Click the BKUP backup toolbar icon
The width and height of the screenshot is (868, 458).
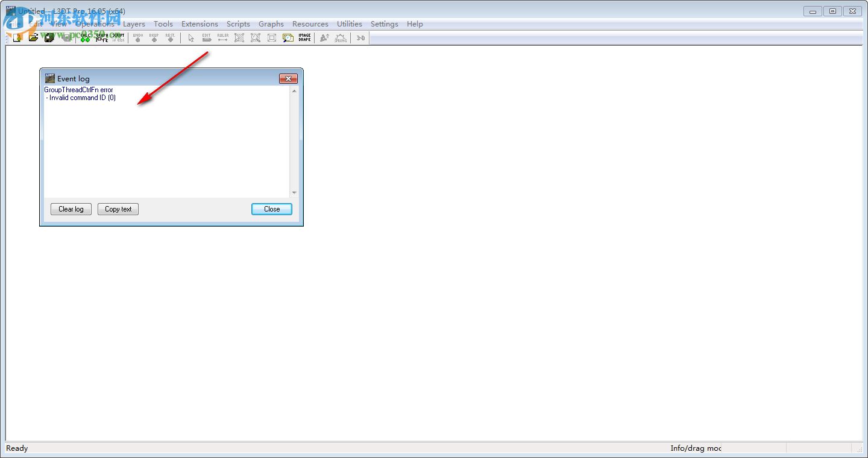pos(154,37)
